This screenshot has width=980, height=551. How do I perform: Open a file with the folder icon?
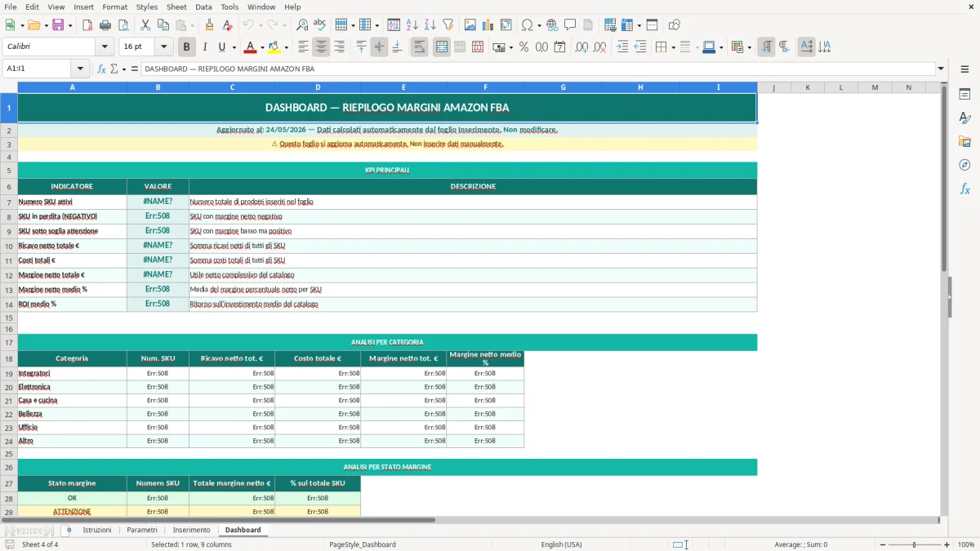(x=33, y=25)
